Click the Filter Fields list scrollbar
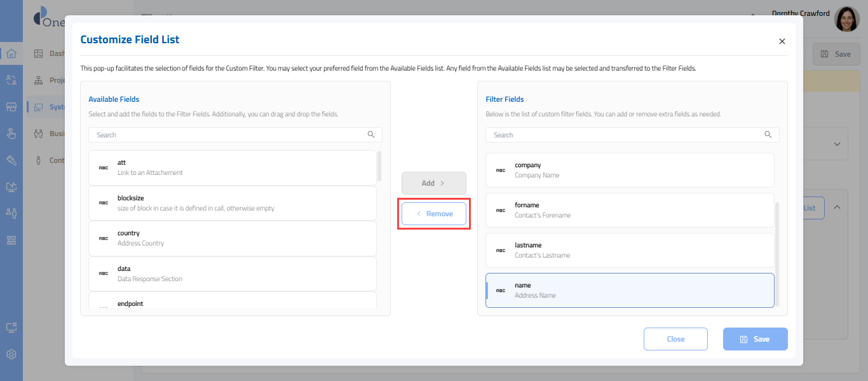 pyautogui.click(x=776, y=254)
